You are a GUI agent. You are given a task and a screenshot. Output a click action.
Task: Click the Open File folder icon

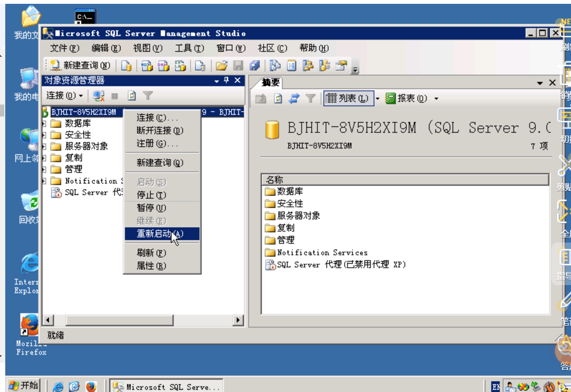(221, 65)
